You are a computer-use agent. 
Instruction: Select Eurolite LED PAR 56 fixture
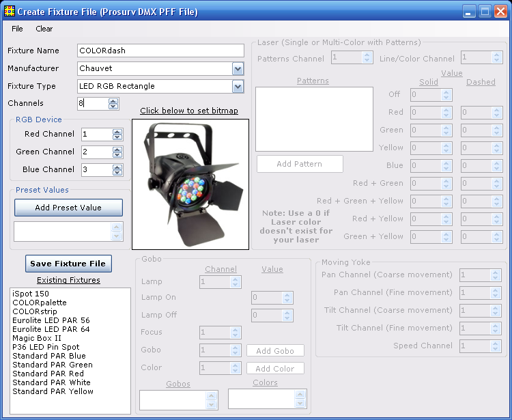pyautogui.click(x=51, y=320)
